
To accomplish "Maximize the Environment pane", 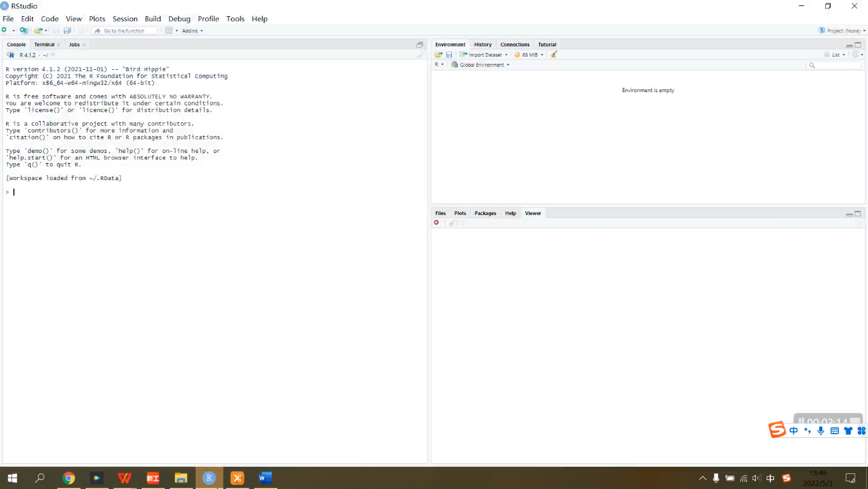I will (x=858, y=45).
